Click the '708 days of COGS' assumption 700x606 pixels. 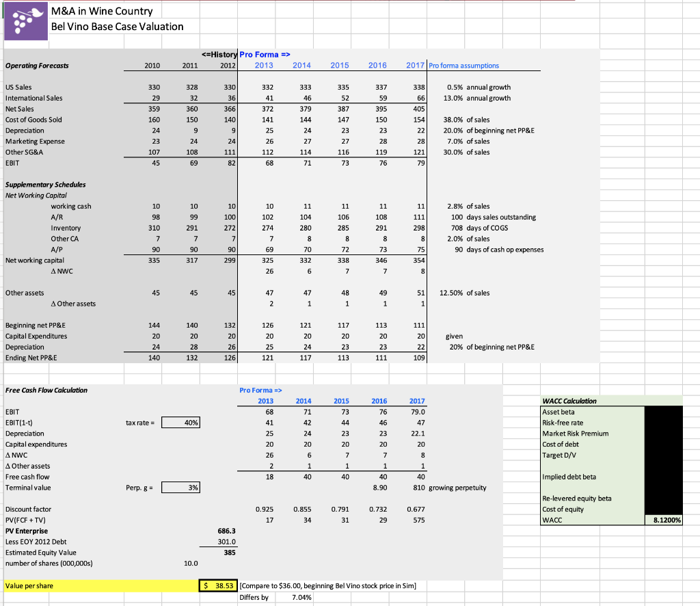(479, 228)
